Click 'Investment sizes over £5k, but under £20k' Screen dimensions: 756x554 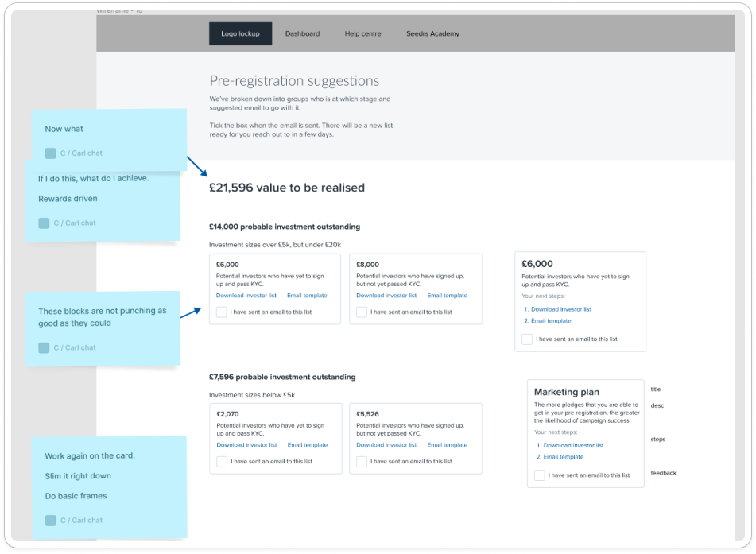point(275,245)
